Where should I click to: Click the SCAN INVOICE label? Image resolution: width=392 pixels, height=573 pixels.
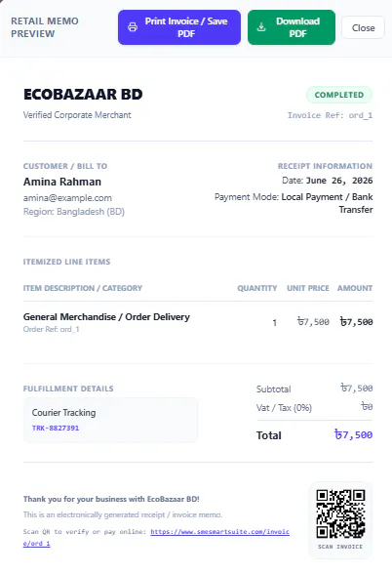[x=340, y=547]
